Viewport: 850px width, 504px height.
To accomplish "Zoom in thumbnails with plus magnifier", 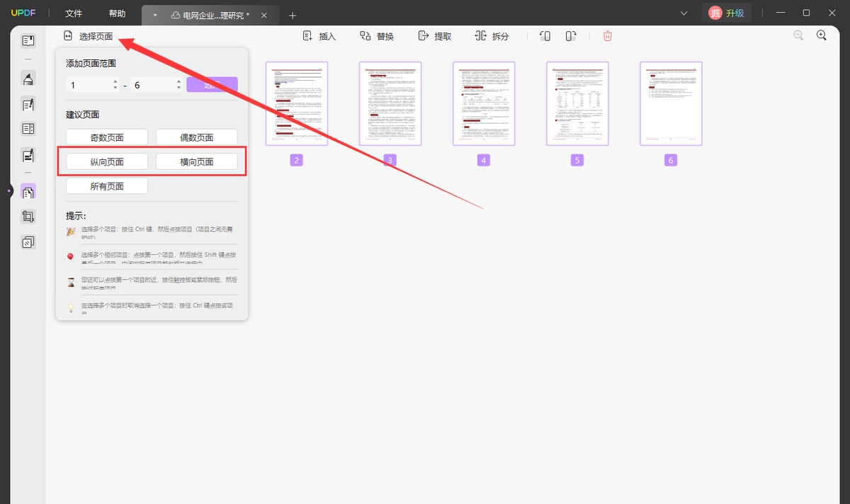I will 822,35.
